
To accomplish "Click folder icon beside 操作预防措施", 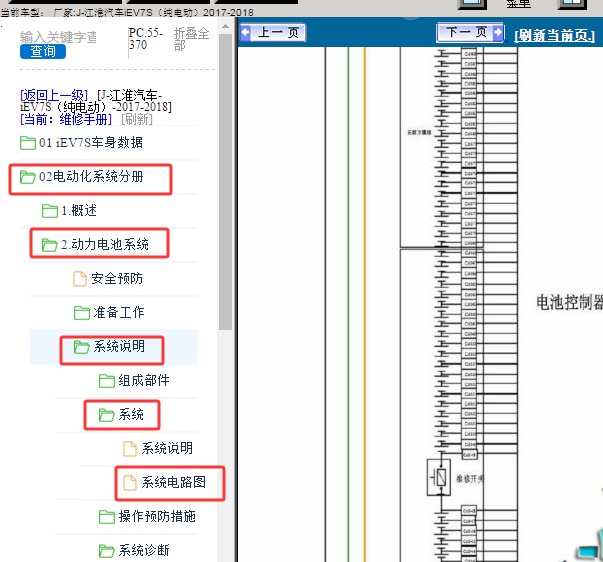I will click(x=107, y=517).
